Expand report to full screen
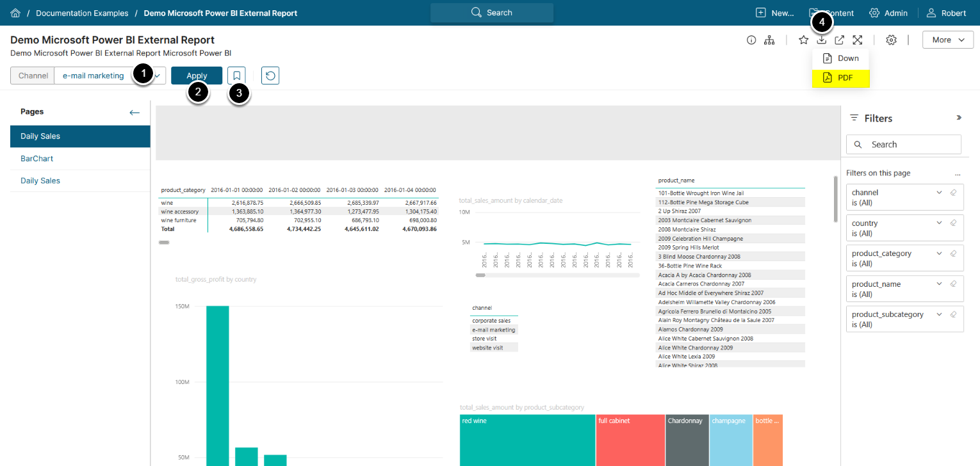Image resolution: width=980 pixels, height=466 pixels. 857,40
